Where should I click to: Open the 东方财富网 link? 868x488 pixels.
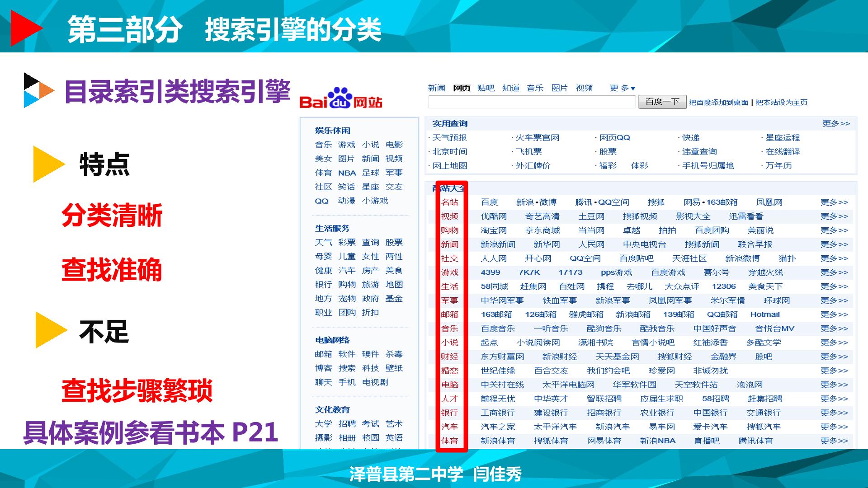coord(502,357)
